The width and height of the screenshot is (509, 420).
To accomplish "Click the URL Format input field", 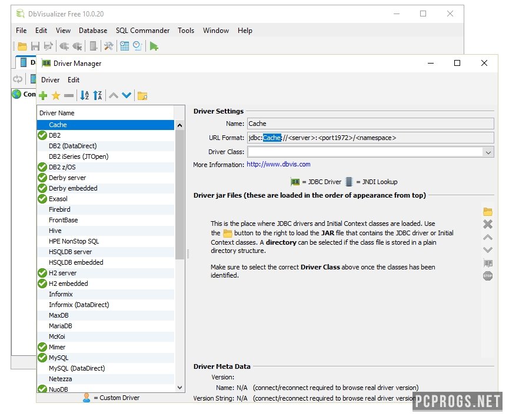I will click(370, 138).
